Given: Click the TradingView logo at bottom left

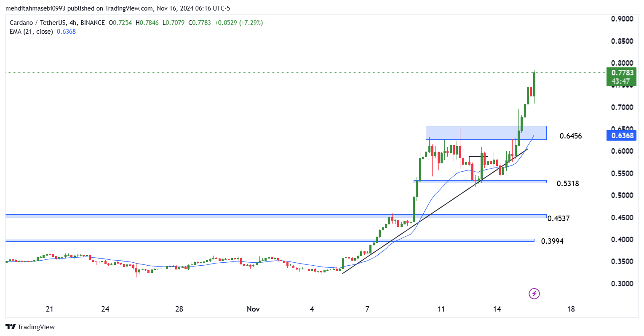Looking at the screenshot, I should (x=30, y=327).
